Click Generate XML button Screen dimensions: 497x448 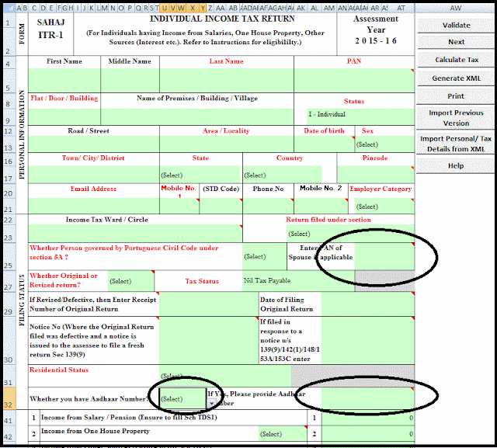[x=456, y=78]
